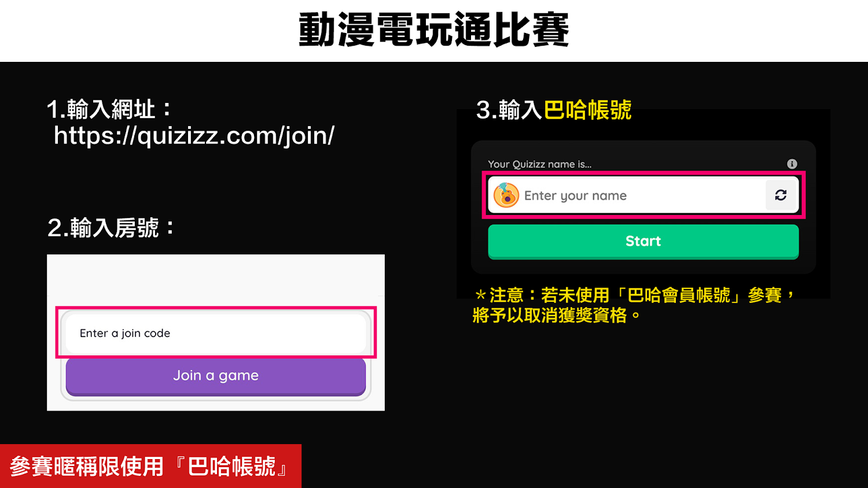Click the avatar icon in name field
Screen dimensions: 868x488
(506, 195)
